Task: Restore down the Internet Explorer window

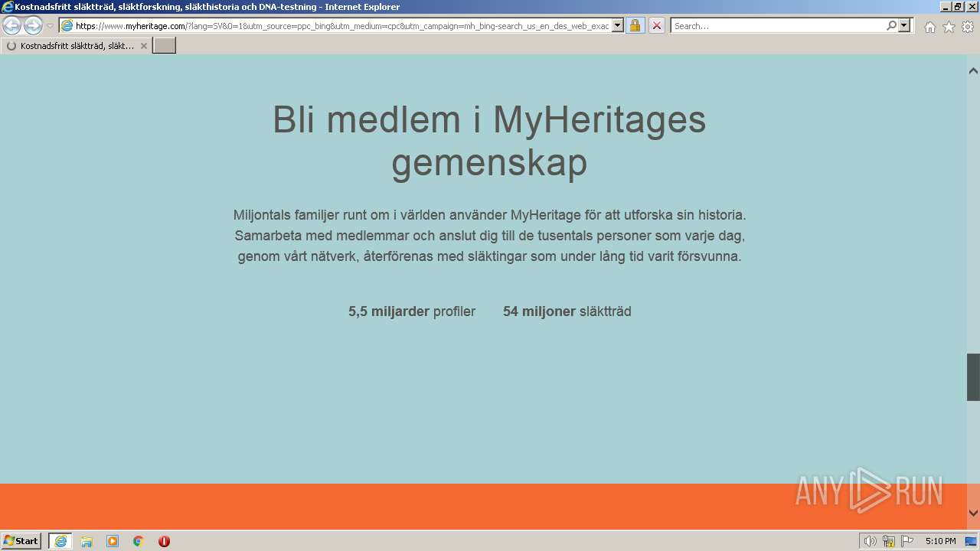Action: pos(958,7)
